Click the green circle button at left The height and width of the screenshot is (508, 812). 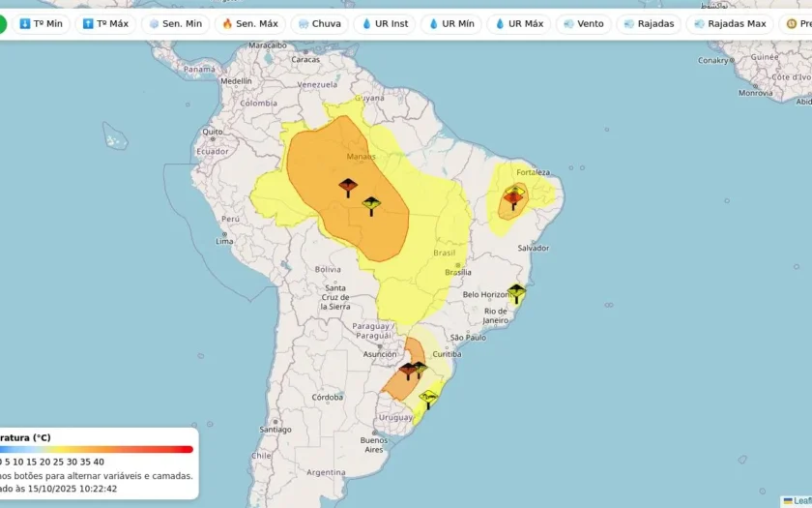tap(2, 24)
